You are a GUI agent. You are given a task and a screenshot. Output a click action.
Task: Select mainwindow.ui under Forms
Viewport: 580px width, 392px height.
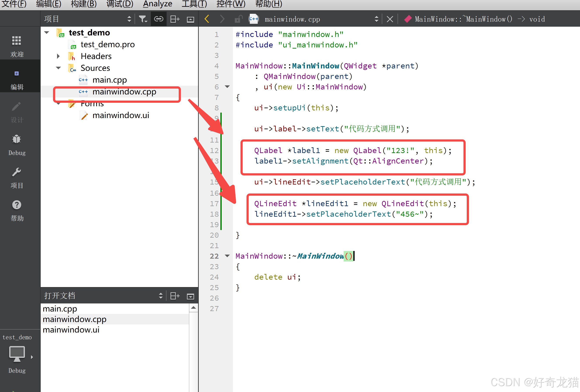(121, 115)
